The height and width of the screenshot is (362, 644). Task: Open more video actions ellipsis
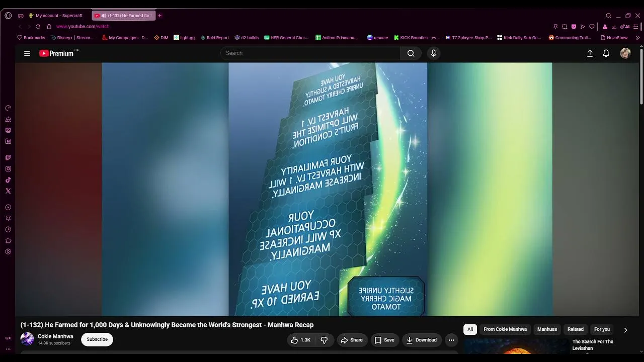click(451, 340)
